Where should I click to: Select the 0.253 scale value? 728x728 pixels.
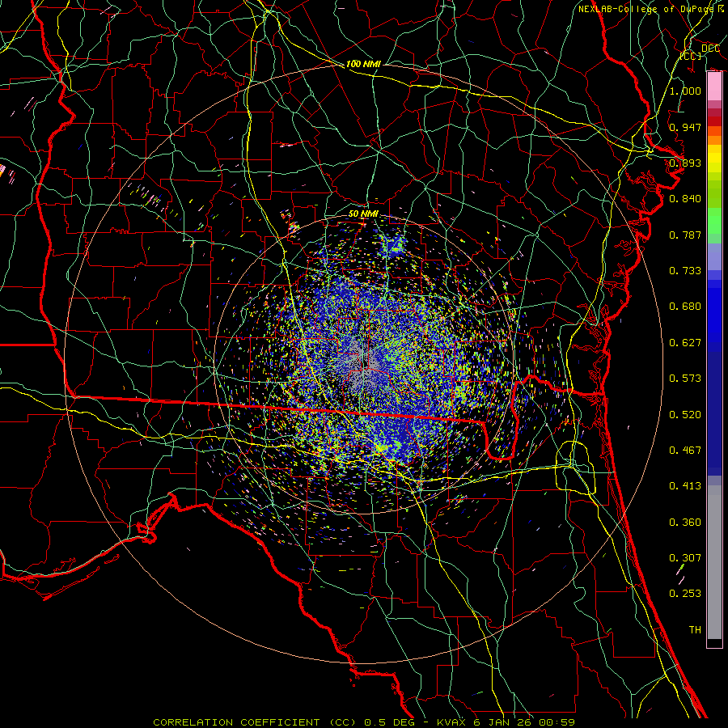click(x=685, y=594)
